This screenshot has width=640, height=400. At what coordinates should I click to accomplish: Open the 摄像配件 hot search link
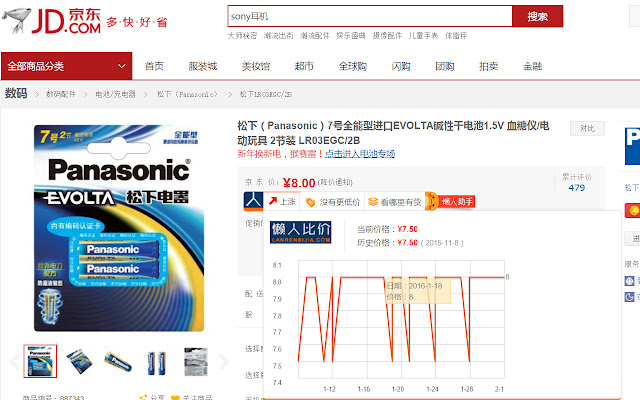coord(387,36)
